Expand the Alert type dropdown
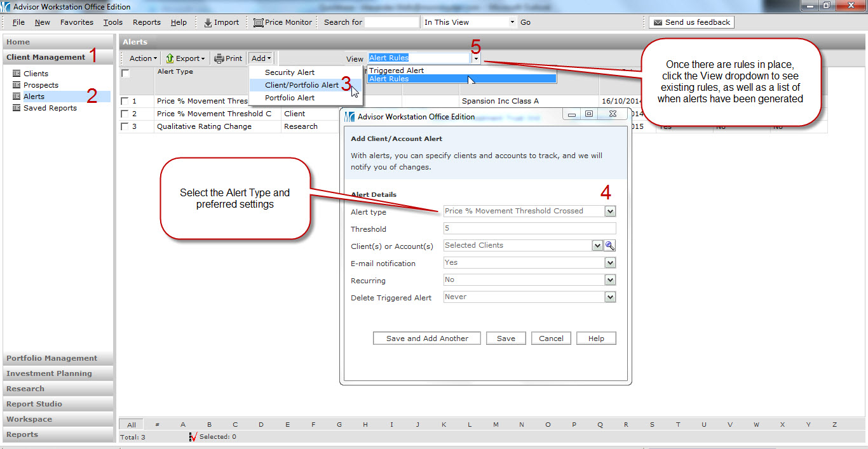Screen dimensions: 868x449 click(x=610, y=211)
